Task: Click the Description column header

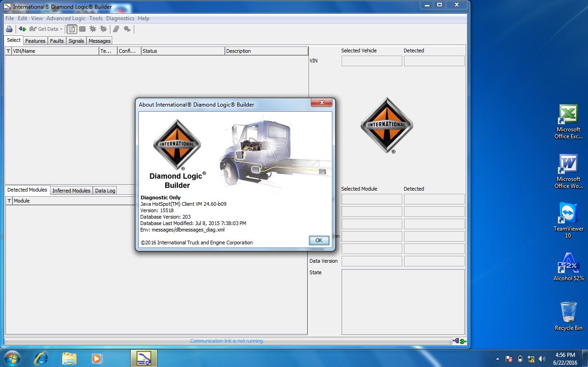Action: 266,51
